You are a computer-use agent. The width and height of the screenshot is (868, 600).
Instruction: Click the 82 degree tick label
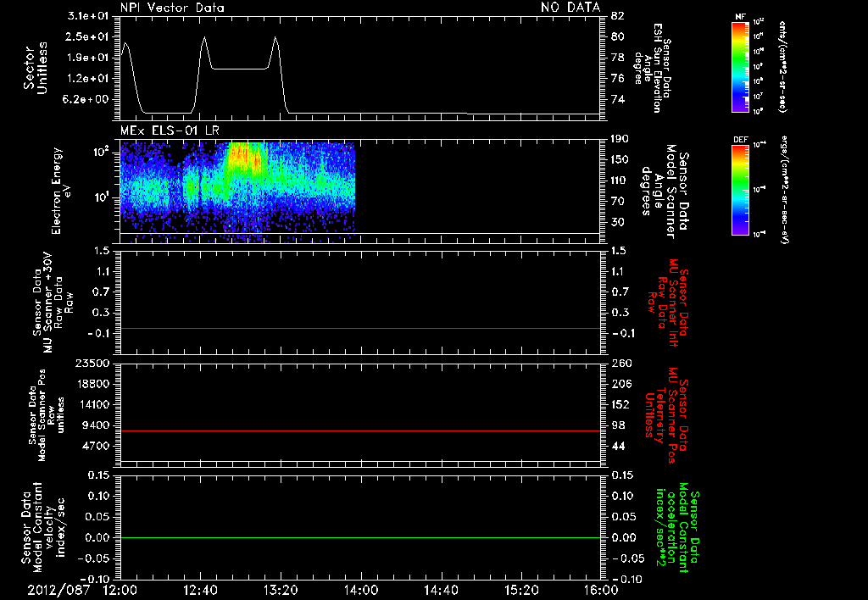click(617, 16)
